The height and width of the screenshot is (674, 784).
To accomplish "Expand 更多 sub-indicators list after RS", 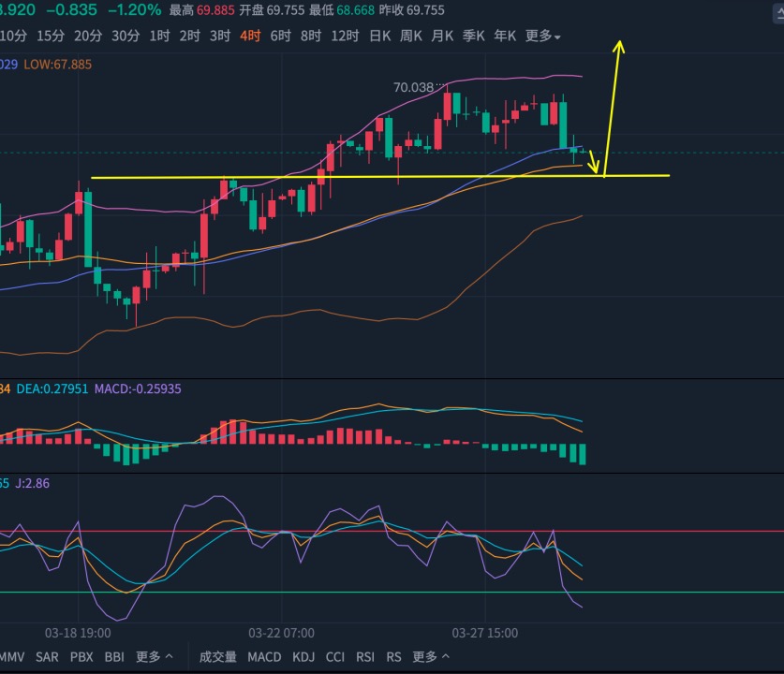I will tap(431, 657).
